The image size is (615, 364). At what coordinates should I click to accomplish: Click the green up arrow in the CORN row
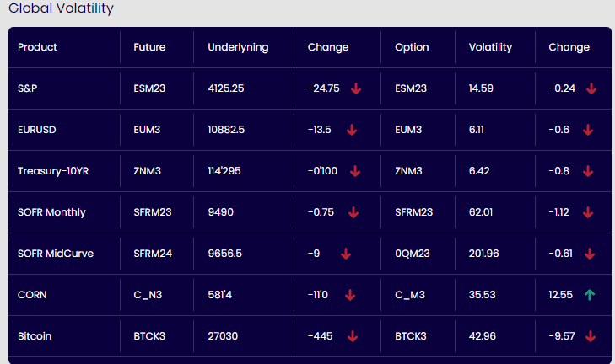[589, 295]
